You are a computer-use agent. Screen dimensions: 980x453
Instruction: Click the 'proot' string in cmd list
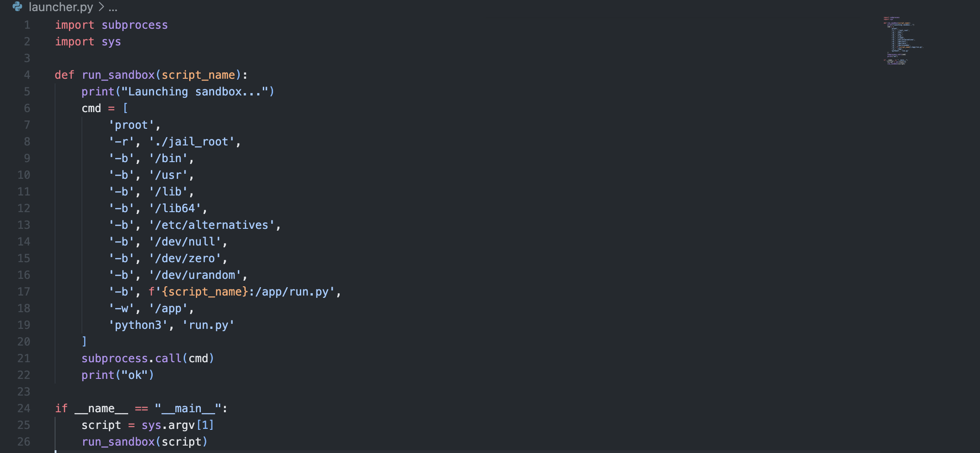131,125
